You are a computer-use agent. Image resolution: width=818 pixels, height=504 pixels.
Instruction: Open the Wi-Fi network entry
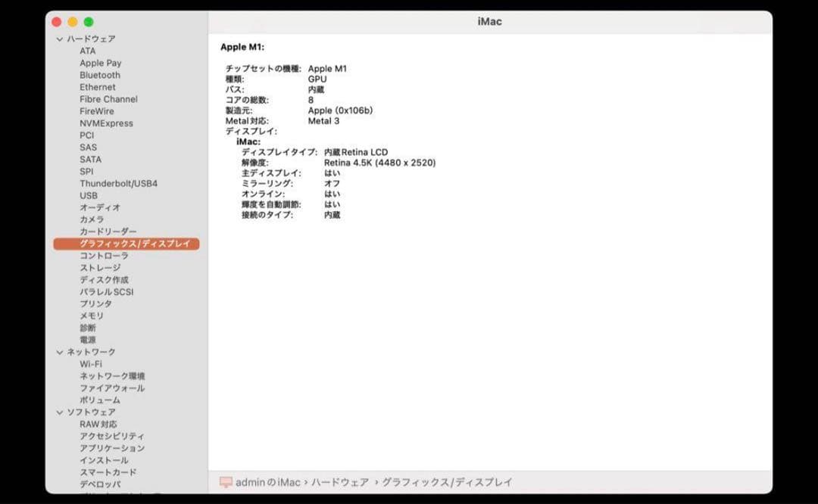(91, 364)
